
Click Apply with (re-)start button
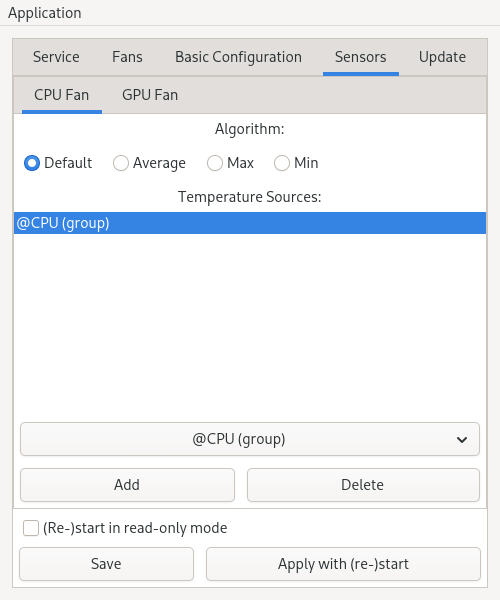[x=343, y=564]
